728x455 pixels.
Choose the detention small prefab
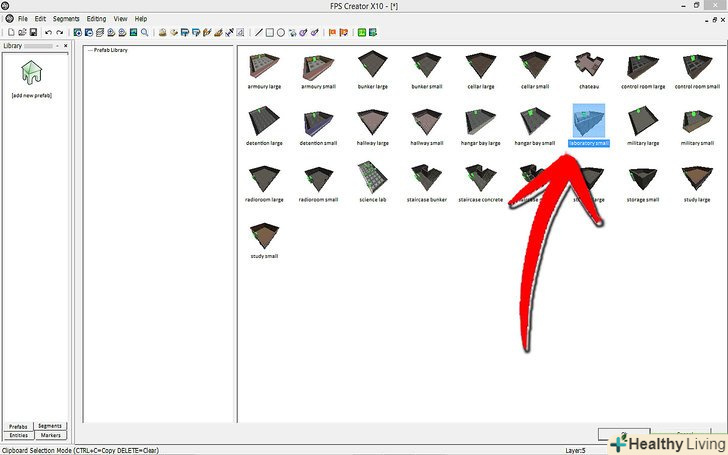click(318, 126)
